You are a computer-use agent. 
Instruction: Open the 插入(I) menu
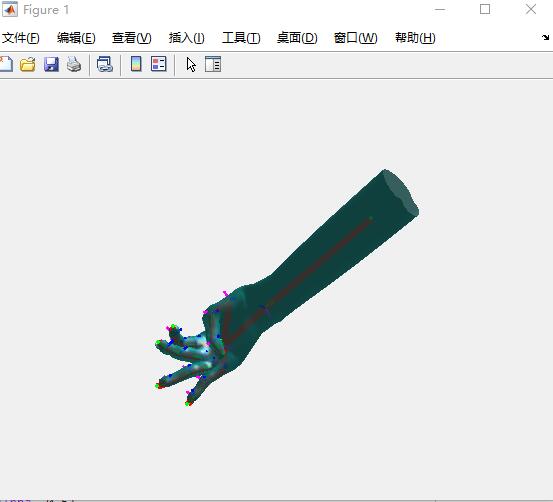(x=187, y=38)
